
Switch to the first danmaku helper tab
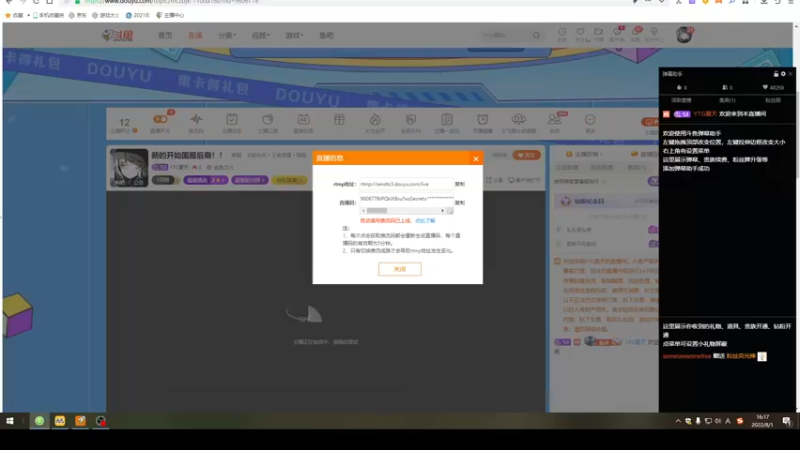coord(681,101)
